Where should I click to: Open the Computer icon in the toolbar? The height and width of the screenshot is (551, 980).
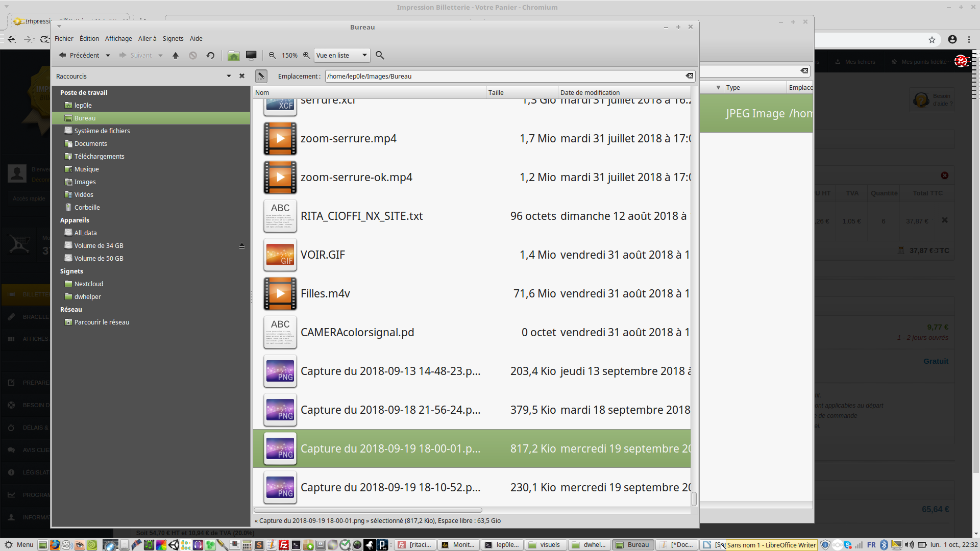[x=251, y=55]
